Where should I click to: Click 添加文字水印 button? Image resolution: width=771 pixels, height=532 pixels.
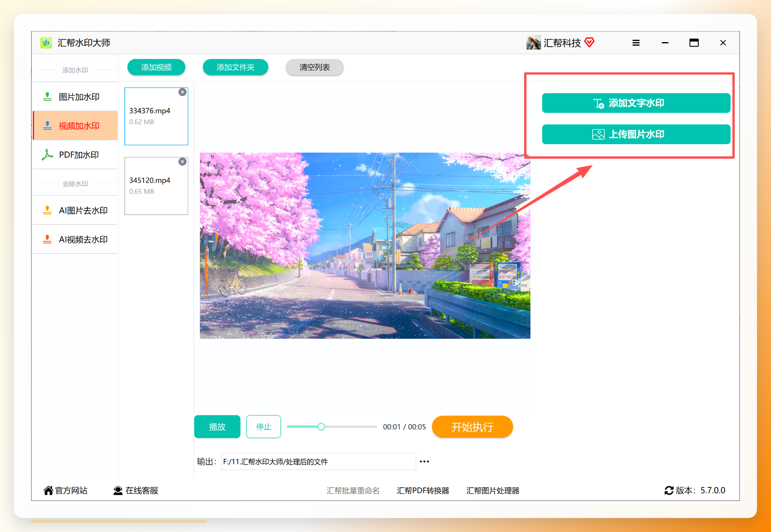636,103
